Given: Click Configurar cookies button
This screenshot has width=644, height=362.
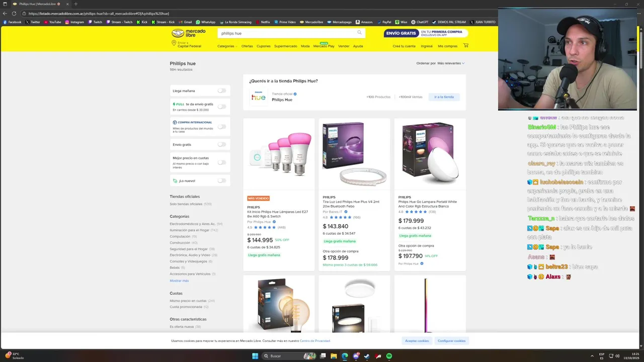Looking at the screenshot, I should (451, 341).
